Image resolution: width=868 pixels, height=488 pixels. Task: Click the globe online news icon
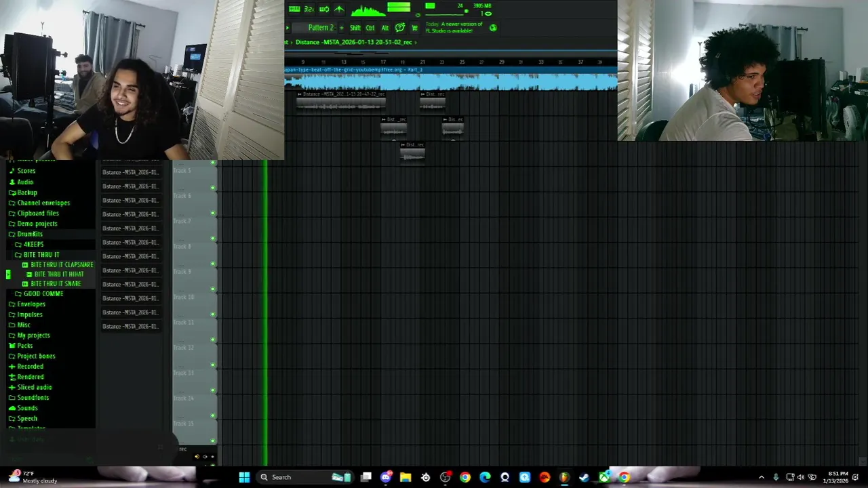pyautogui.click(x=493, y=28)
